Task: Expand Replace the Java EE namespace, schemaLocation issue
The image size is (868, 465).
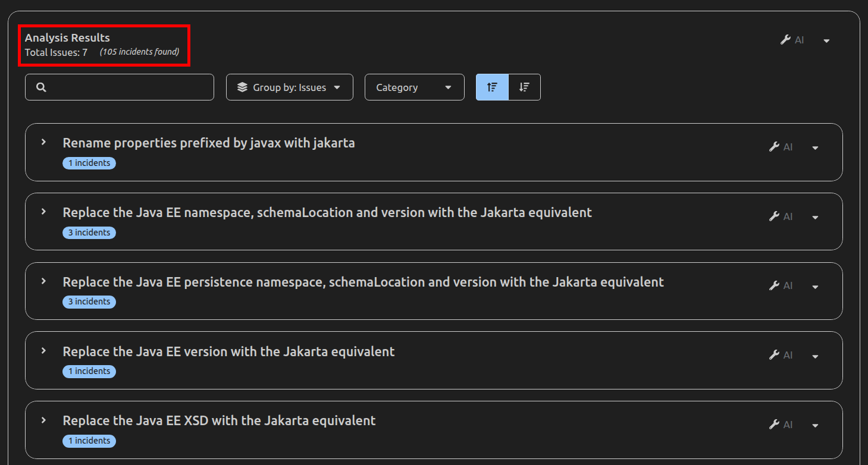Action: click(43, 212)
